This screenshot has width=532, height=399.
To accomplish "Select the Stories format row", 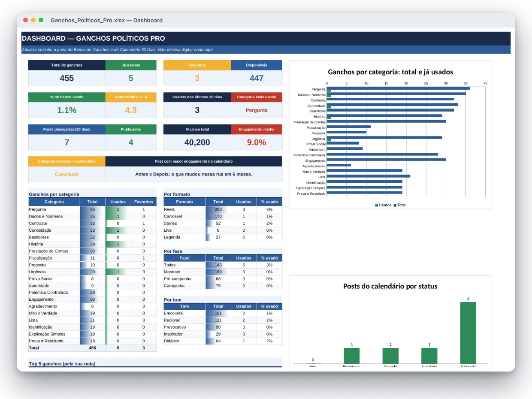I will (223, 223).
